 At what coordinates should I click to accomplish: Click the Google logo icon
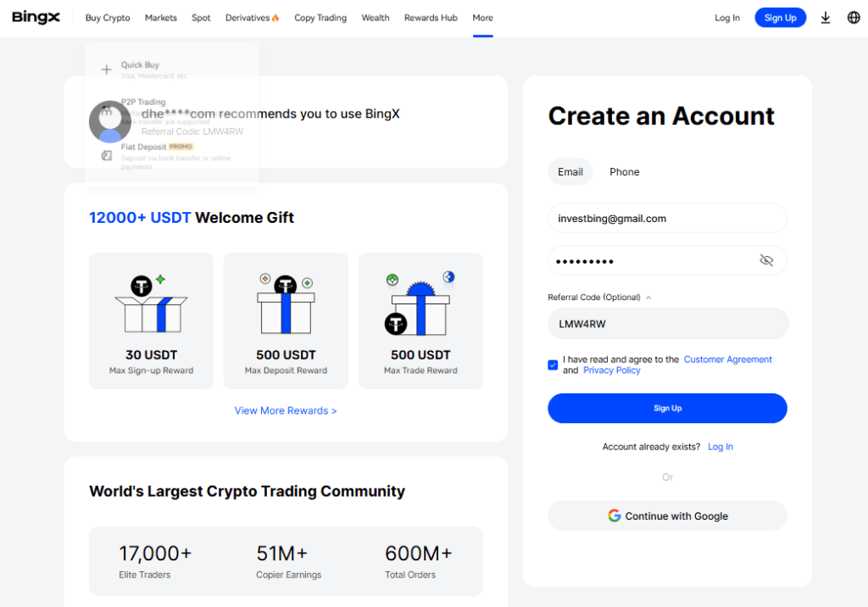[614, 515]
